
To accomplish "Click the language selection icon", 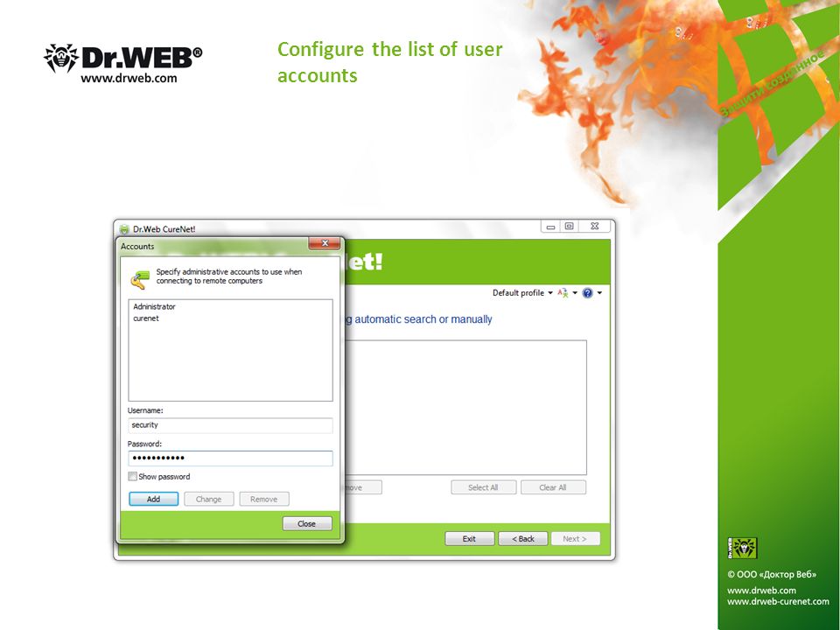I will click(563, 293).
